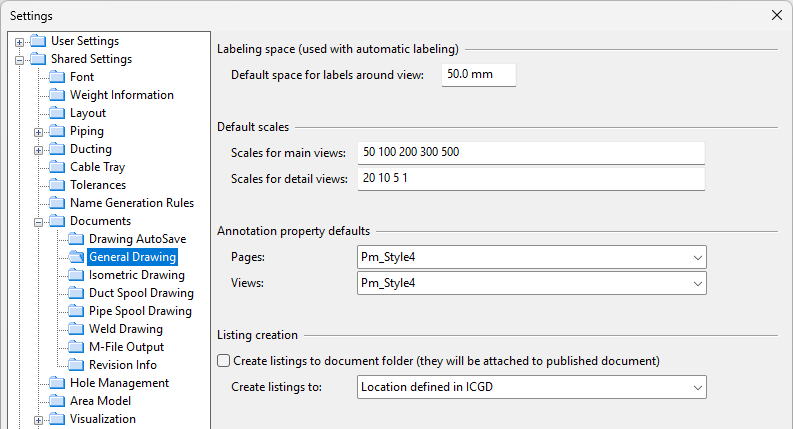The height and width of the screenshot is (429, 793).
Task: Open the Pages annotation style dropdown
Action: (x=531, y=258)
